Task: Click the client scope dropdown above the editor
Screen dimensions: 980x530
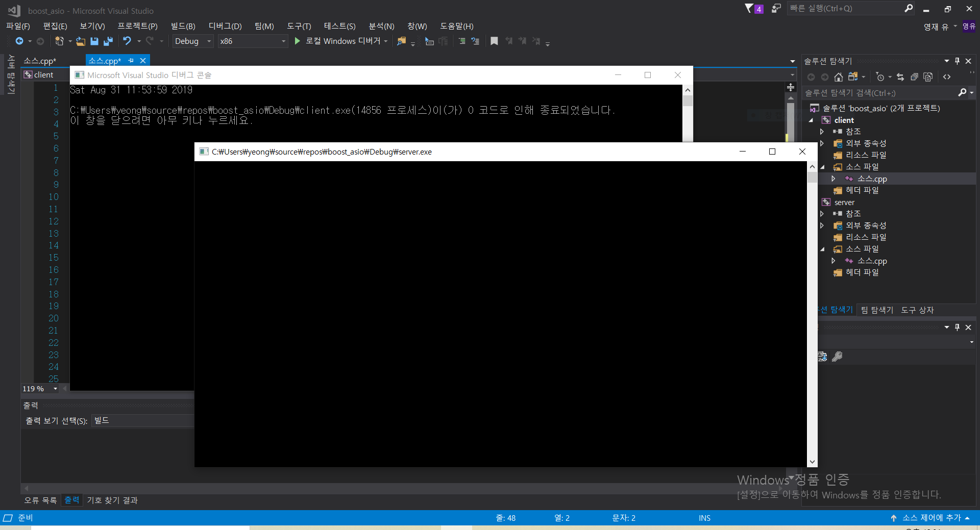Action: pyautogui.click(x=46, y=75)
